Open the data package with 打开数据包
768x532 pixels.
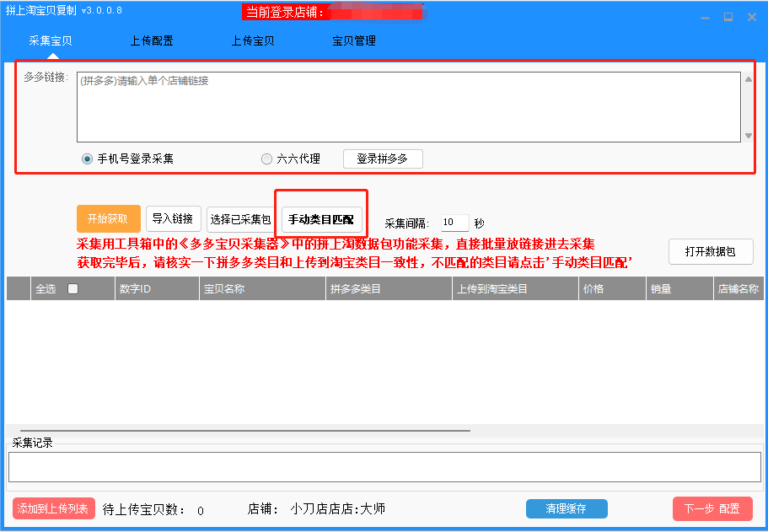tap(710, 252)
